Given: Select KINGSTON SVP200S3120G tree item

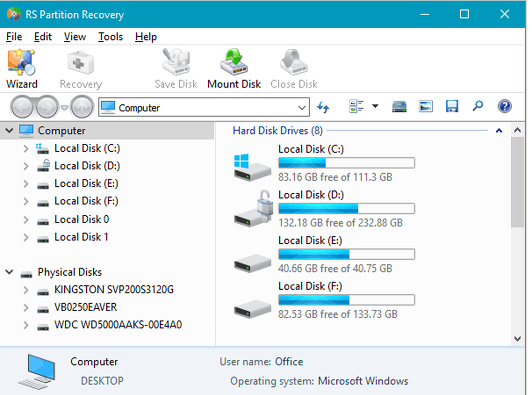Looking at the screenshot, I should pos(114,290).
